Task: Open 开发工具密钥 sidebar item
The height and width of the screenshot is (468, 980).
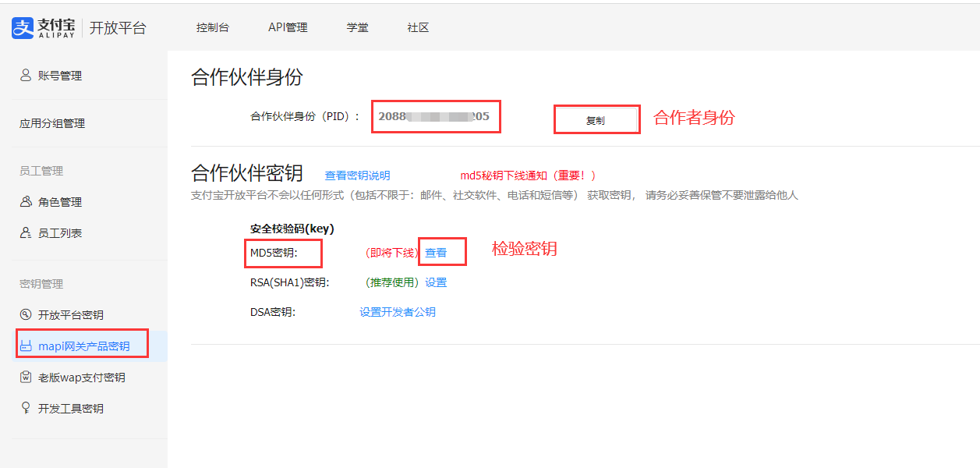Action: tap(71, 409)
